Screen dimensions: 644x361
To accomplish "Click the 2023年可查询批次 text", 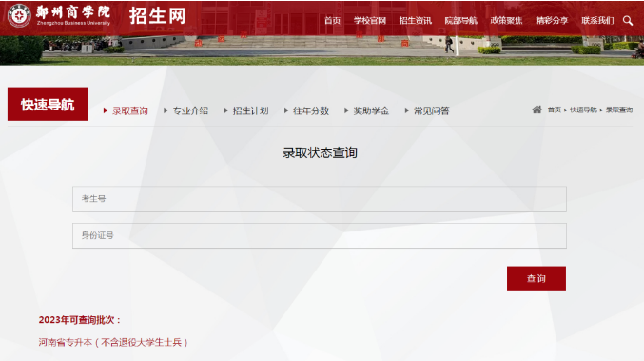I will click(x=80, y=320).
